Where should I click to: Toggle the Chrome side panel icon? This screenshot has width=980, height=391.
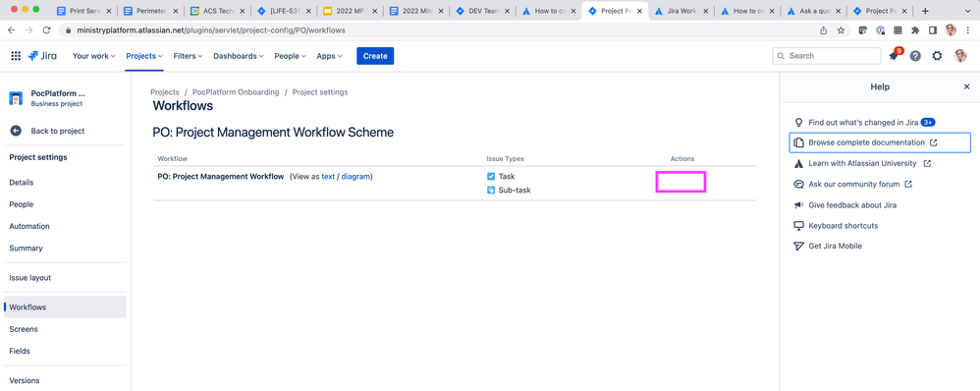coord(933,30)
